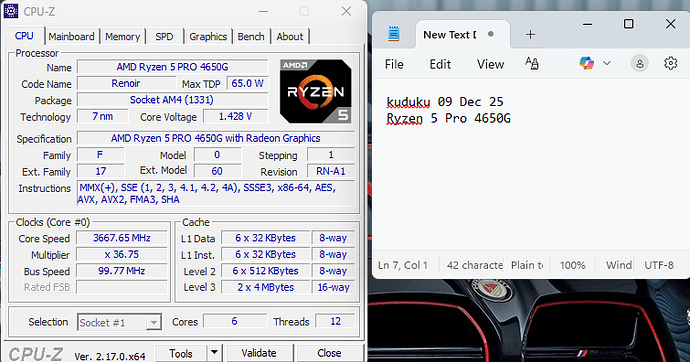This screenshot has height=362, width=690.
Task: Click the Specification field with Radeon Graphics
Action: click(216, 138)
